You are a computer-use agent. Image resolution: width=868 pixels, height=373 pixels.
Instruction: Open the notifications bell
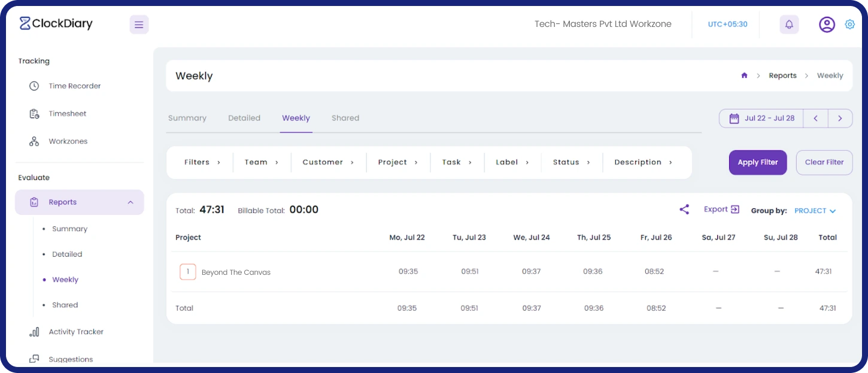click(789, 25)
